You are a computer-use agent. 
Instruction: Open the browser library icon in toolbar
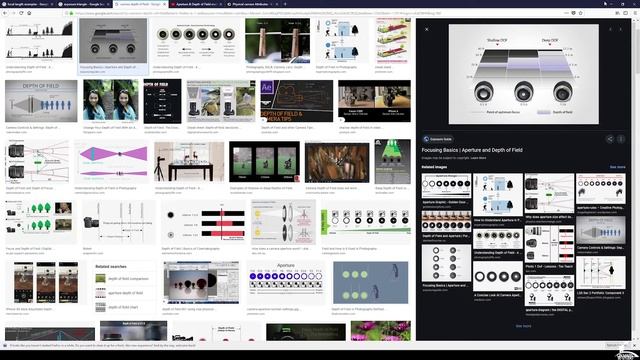[618, 13]
